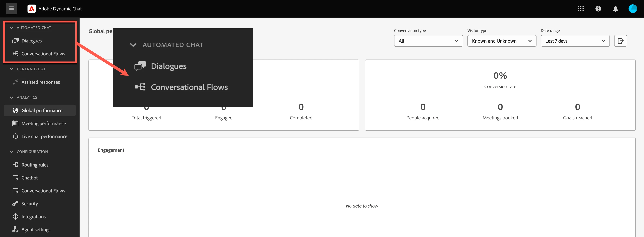Collapse the Analytics section chevron
Viewport: 644px width, 237px height.
point(12,97)
